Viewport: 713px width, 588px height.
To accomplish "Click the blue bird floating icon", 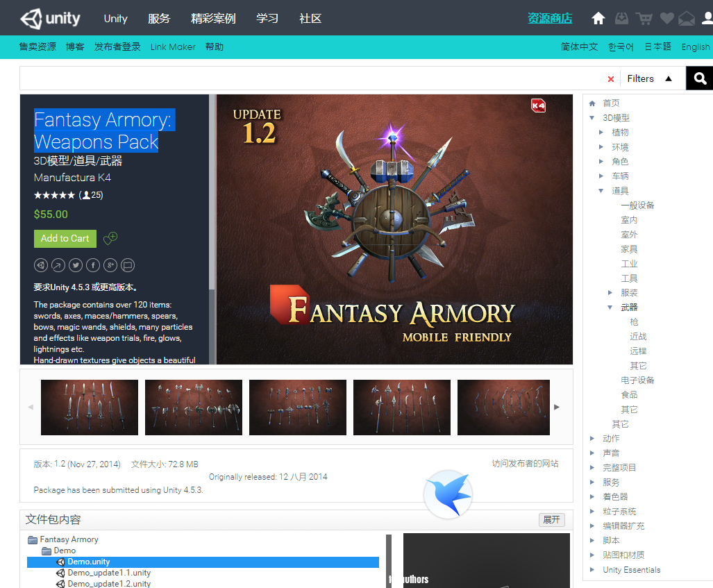I will (x=448, y=494).
